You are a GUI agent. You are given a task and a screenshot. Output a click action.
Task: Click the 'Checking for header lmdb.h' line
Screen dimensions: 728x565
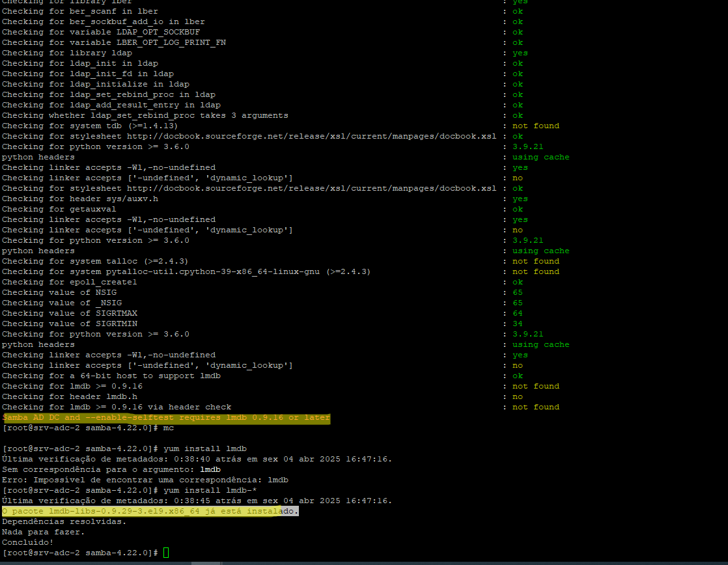[x=70, y=396]
